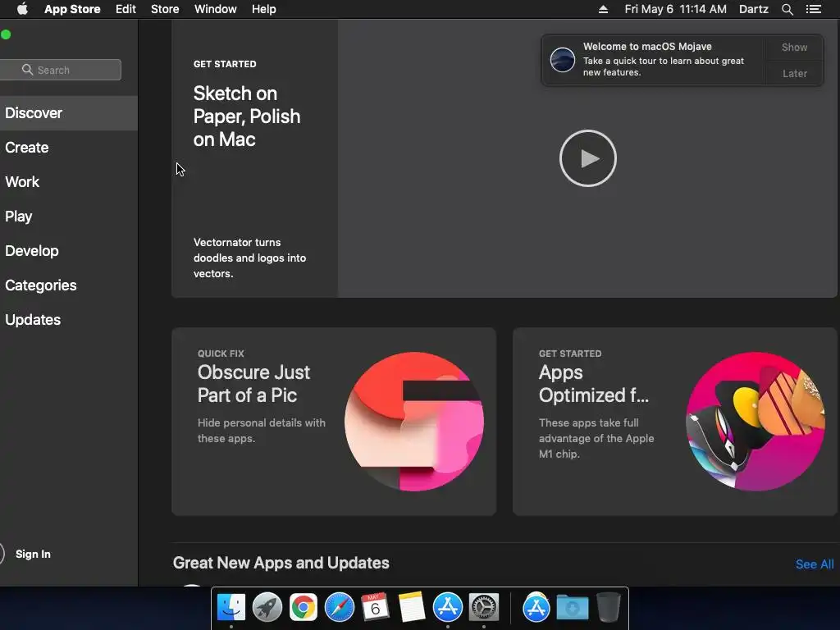Open Calendar icon showing May 6
Viewport: 840px width, 630px height.
coord(375,607)
